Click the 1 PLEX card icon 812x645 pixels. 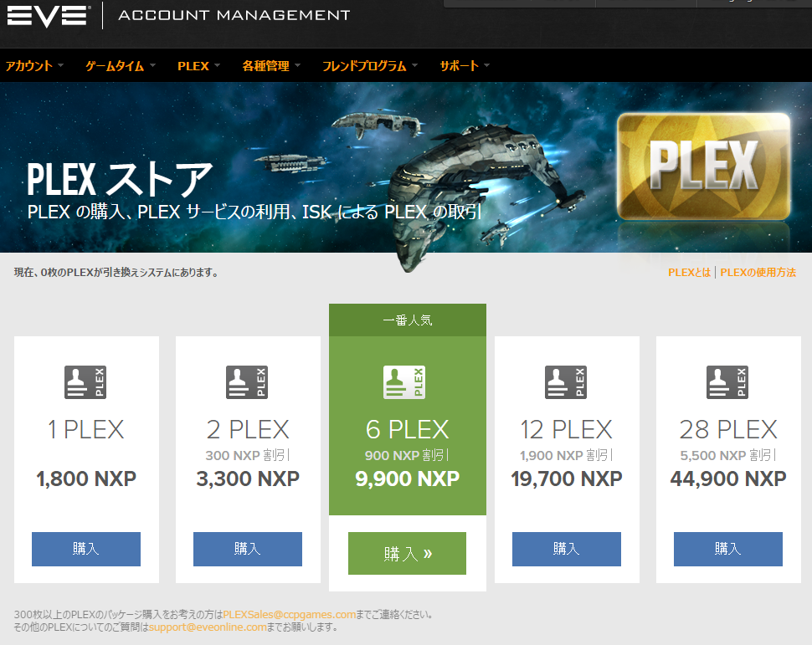[x=85, y=382]
